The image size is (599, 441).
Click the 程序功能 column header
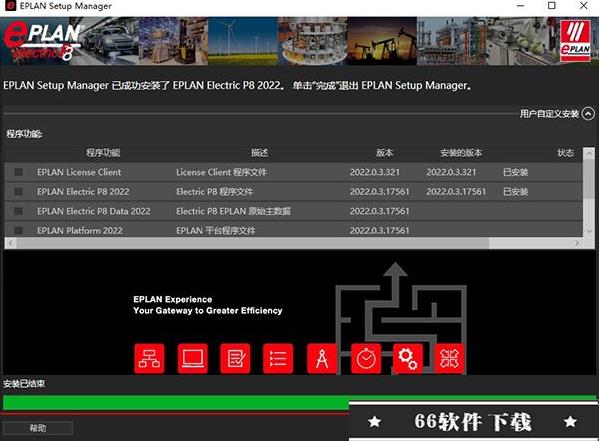(x=103, y=153)
